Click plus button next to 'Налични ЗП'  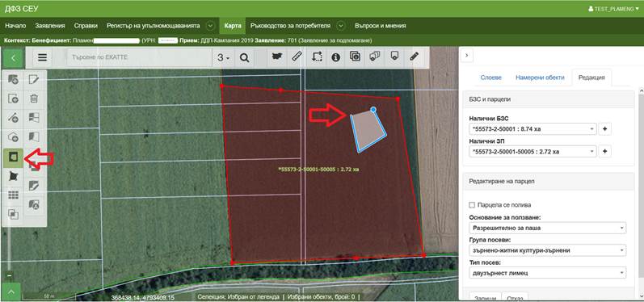[604, 152]
